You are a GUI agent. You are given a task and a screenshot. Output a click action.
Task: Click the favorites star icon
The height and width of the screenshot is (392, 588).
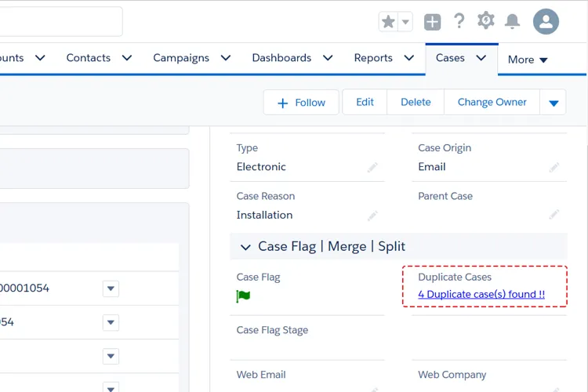point(388,22)
